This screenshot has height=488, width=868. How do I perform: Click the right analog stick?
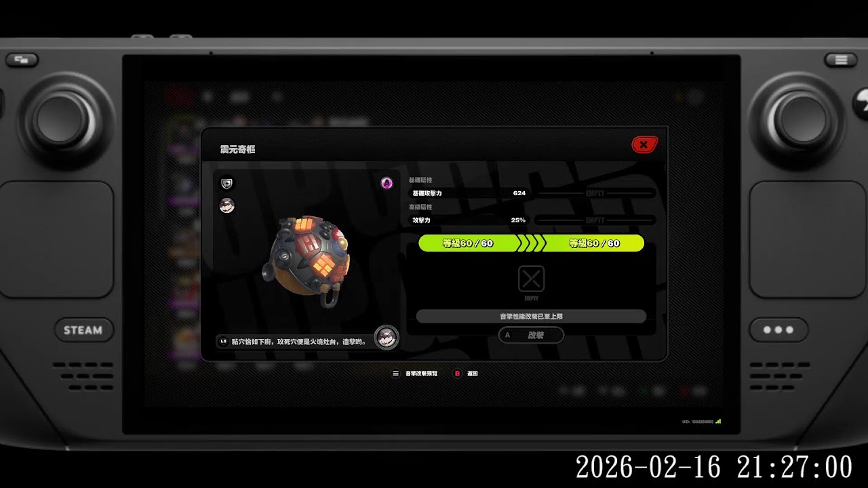point(802,120)
